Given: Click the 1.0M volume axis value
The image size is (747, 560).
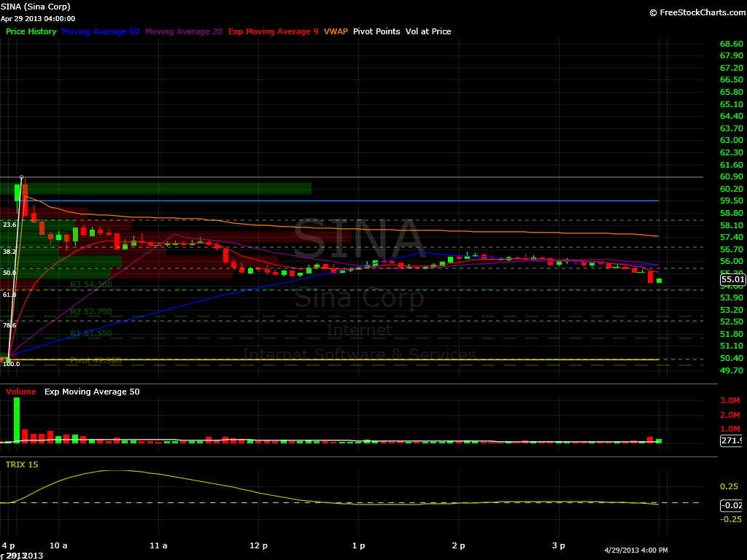Looking at the screenshot, I should (729, 429).
